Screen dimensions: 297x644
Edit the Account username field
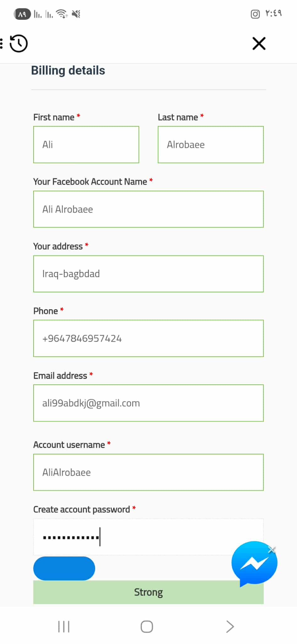point(148,472)
